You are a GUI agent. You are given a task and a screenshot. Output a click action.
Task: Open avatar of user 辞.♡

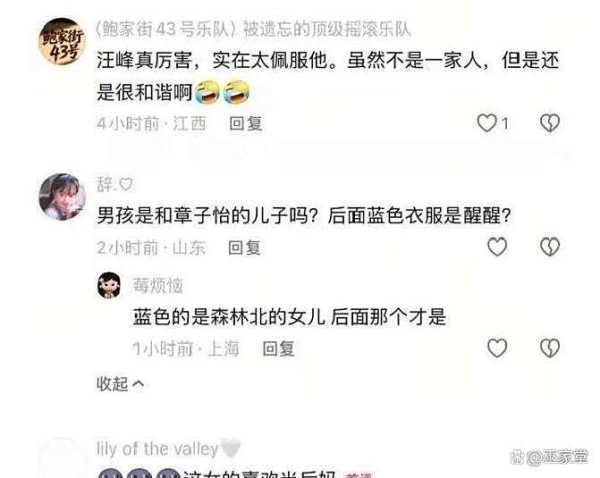(x=62, y=197)
